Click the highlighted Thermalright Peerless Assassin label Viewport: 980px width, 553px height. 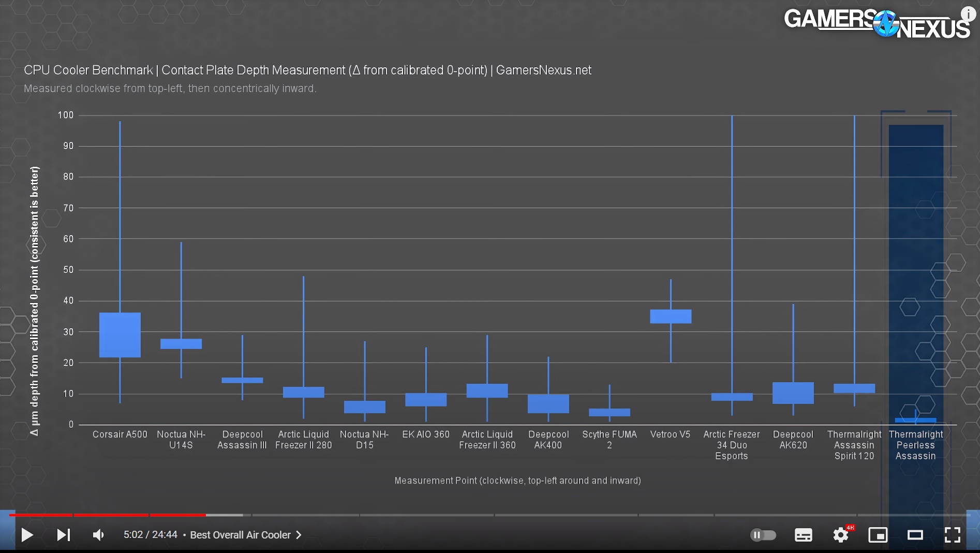[x=915, y=445]
